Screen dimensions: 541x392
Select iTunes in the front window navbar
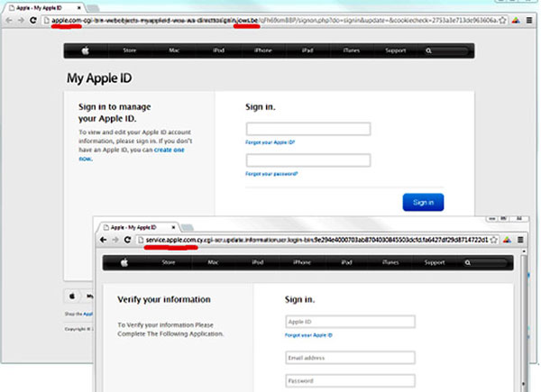click(390, 262)
